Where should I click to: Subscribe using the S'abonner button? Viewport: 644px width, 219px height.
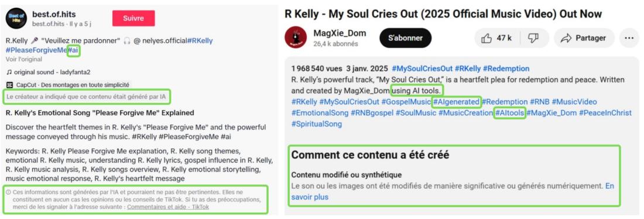[x=405, y=38]
